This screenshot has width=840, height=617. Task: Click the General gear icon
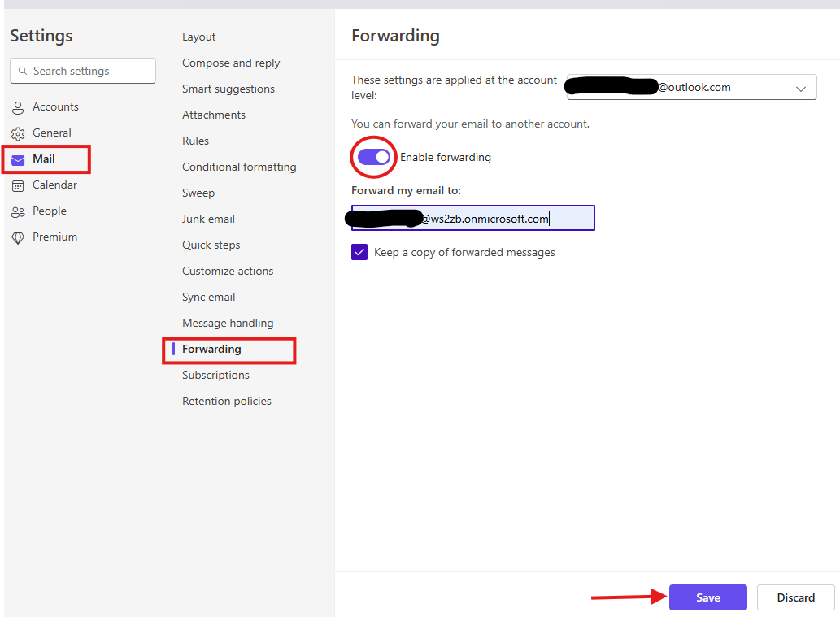[x=18, y=133]
